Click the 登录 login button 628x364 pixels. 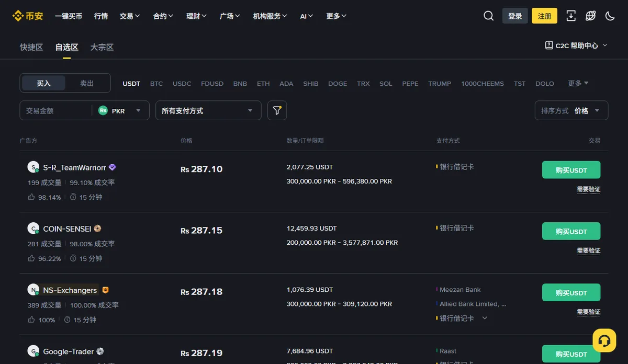click(x=515, y=16)
